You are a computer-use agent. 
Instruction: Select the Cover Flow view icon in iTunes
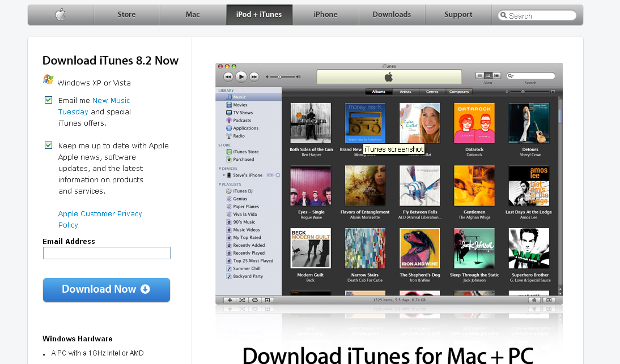coord(496,75)
